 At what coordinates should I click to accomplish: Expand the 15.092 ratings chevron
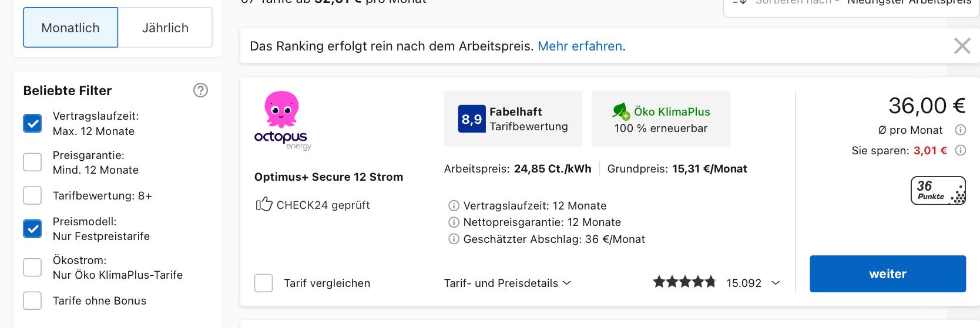[x=776, y=283]
